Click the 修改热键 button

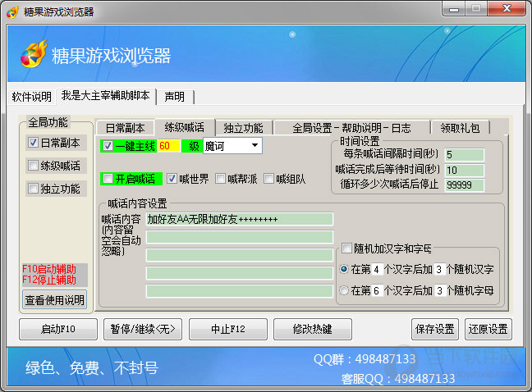click(x=313, y=329)
